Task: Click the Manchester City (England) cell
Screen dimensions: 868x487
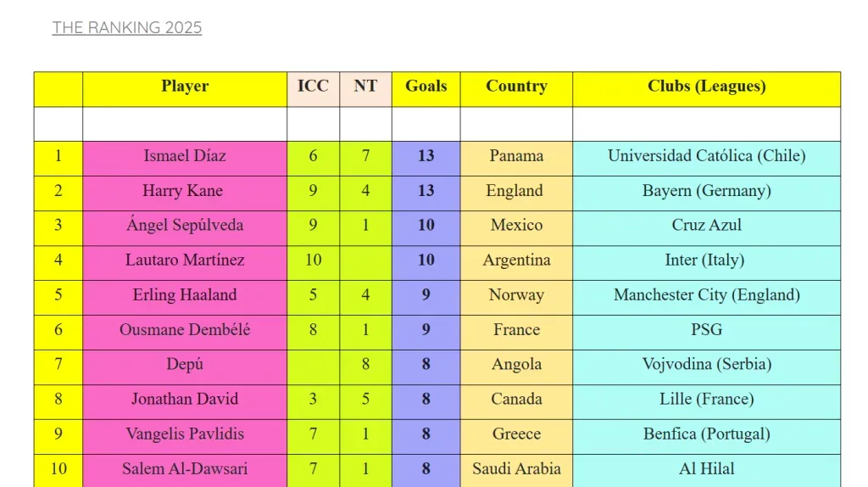Action: pos(706,295)
